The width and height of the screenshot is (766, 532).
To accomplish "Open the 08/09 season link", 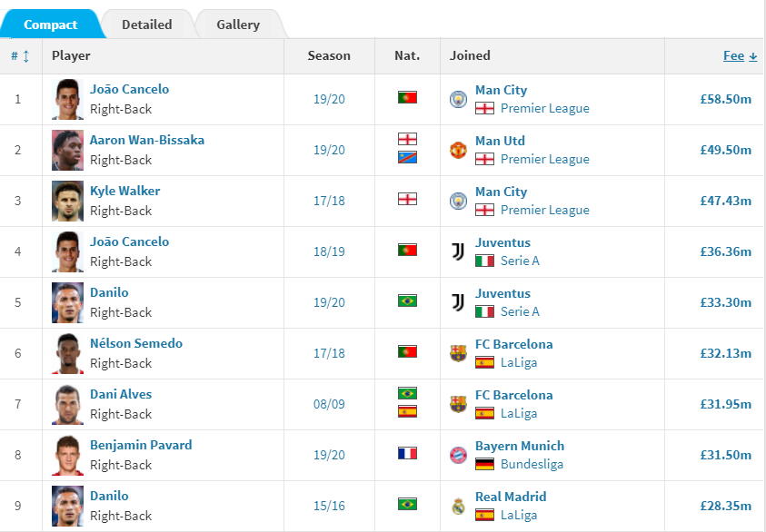I will [x=329, y=404].
